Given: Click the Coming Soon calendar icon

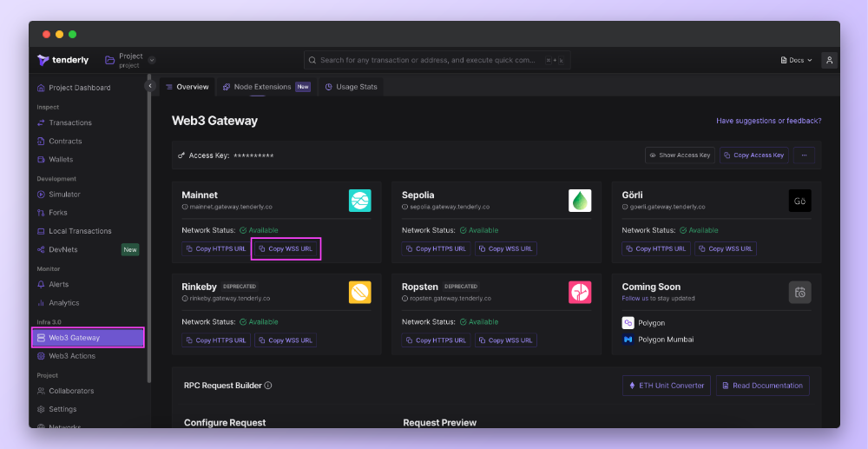Looking at the screenshot, I should click(x=799, y=293).
